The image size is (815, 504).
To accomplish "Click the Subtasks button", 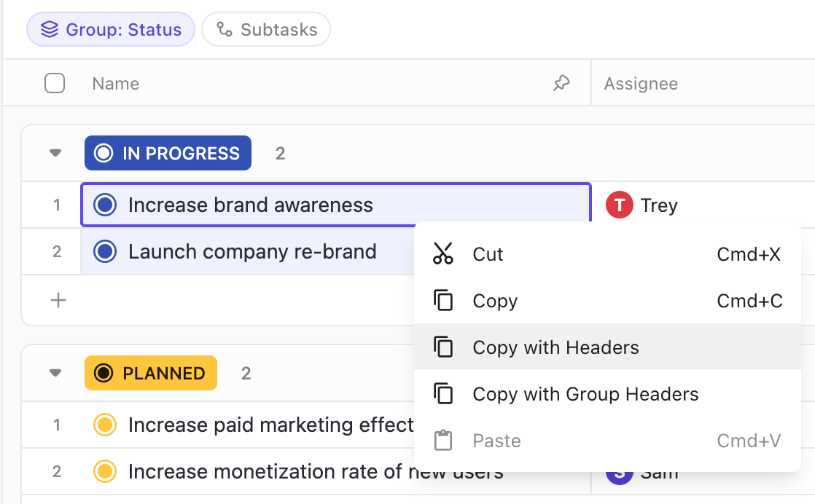I will pyautogui.click(x=266, y=30).
